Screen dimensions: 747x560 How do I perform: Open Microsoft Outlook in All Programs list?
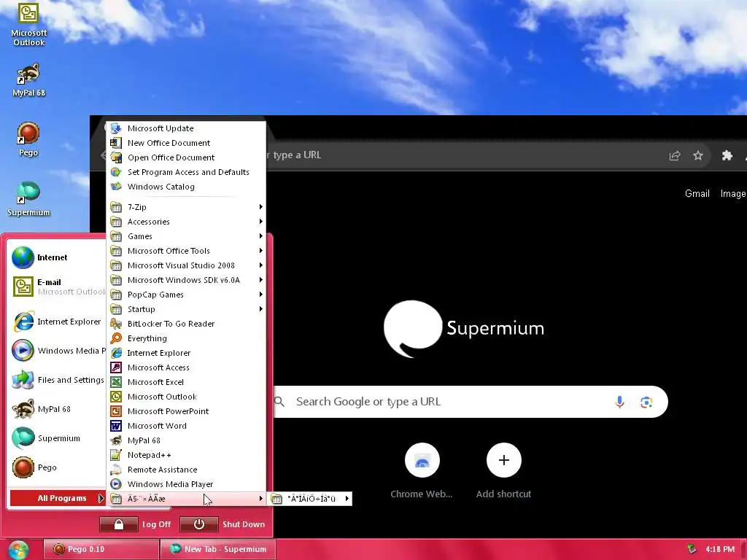(186, 397)
